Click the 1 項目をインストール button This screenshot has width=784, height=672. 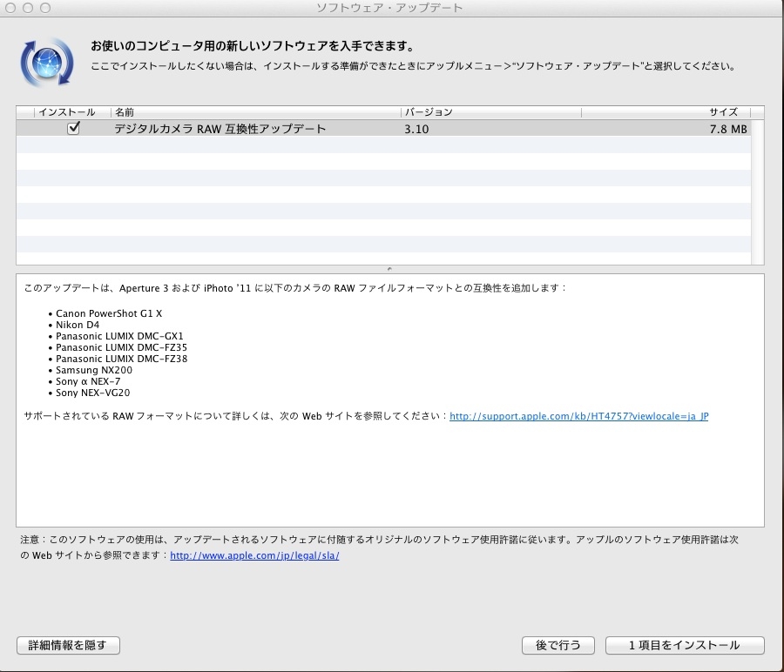pyautogui.click(x=685, y=646)
